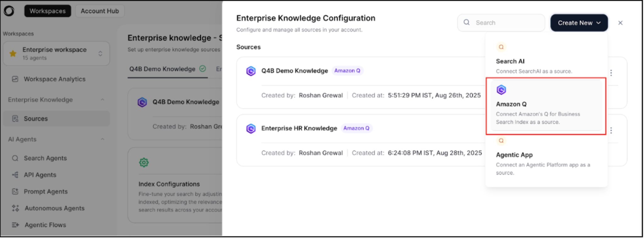Click the Search Agents magnifier icon
Image resolution: width=644 pixels, height=238 pixels.
15,158
